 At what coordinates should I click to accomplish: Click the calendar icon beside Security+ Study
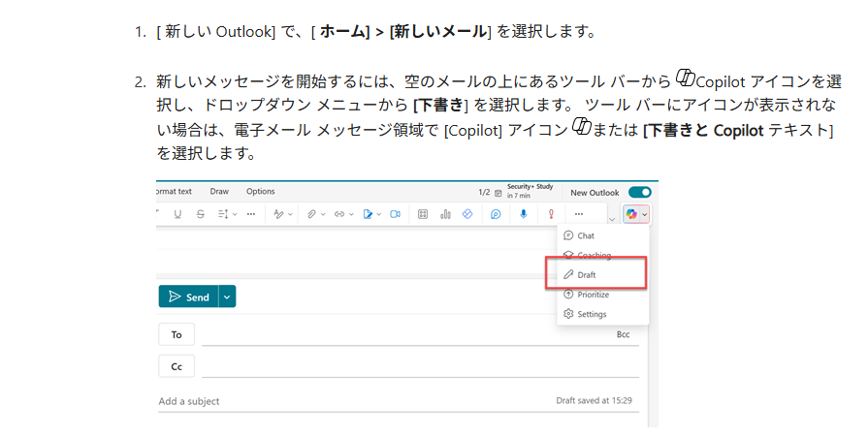click(x=498, y=193)
